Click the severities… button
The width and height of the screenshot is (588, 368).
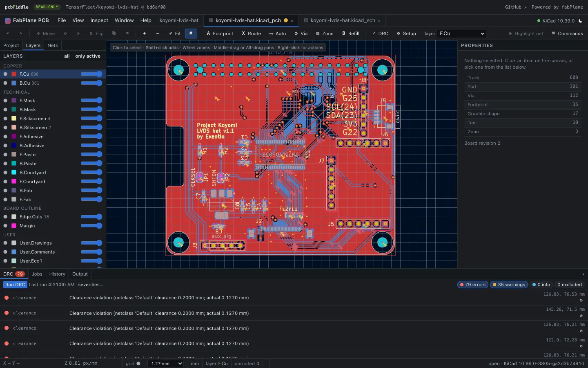[91, 285]
